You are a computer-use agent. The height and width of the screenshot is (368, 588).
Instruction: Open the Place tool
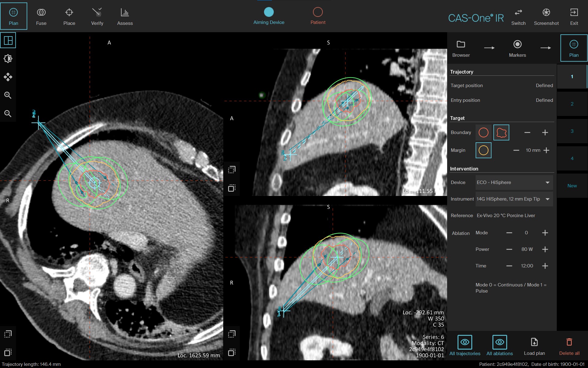(69, 16)
